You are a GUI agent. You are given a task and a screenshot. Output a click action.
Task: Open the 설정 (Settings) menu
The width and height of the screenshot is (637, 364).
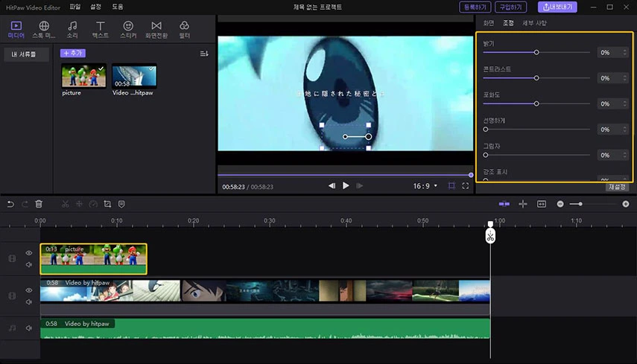click(96, 7)
